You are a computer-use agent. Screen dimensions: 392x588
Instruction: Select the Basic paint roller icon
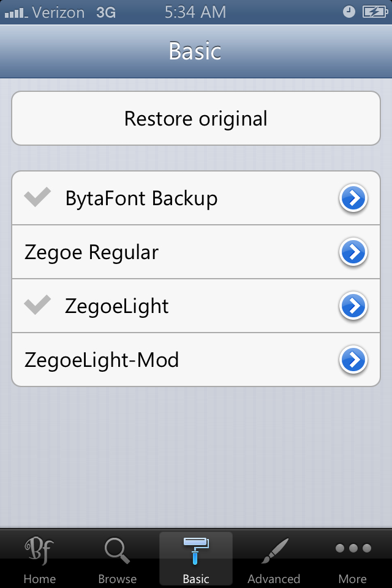point(196,549)
